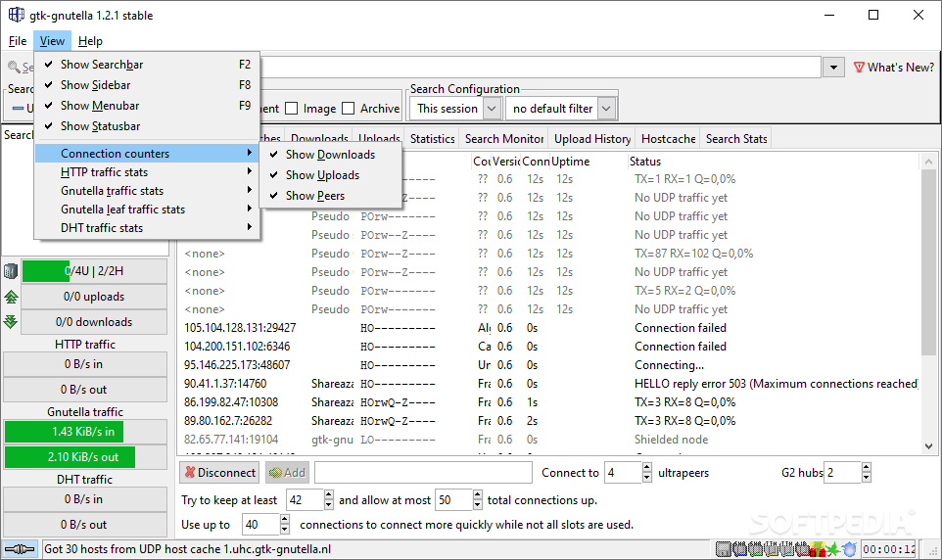Uncheck Show Uploads in submenu
Viewport: 942px width, 560px height.
[330, 175]
